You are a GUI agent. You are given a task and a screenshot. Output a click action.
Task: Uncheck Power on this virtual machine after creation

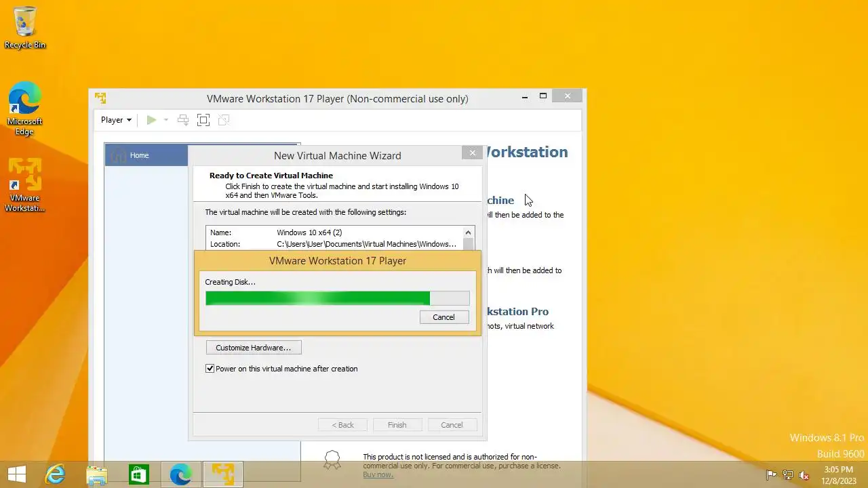(210, 369)
